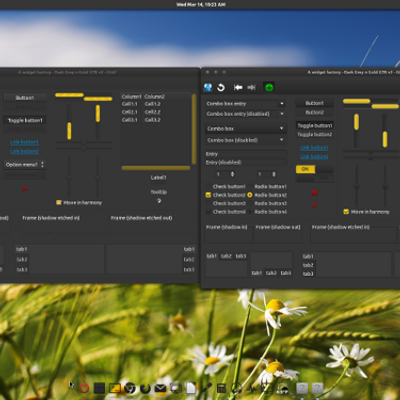Click the go-to-first arrow toolbar icon
The image size is (400, 400).
pos(238,87)
